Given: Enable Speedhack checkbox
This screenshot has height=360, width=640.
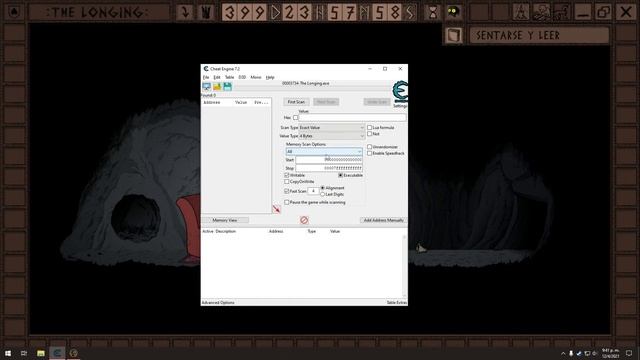Looking at the screenshot, I should coord(369,153).
